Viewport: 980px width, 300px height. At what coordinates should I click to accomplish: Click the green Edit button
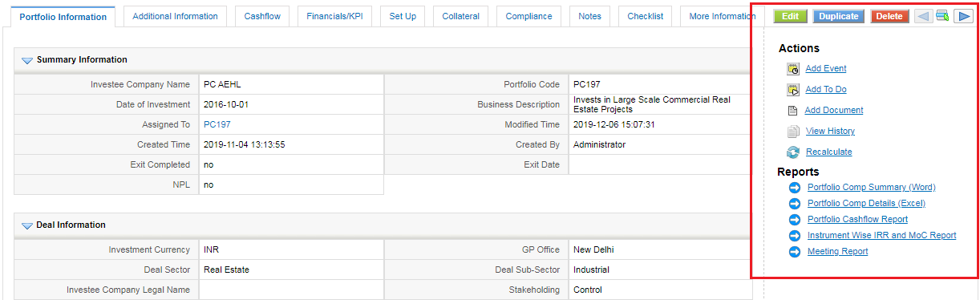pos(790,16)
